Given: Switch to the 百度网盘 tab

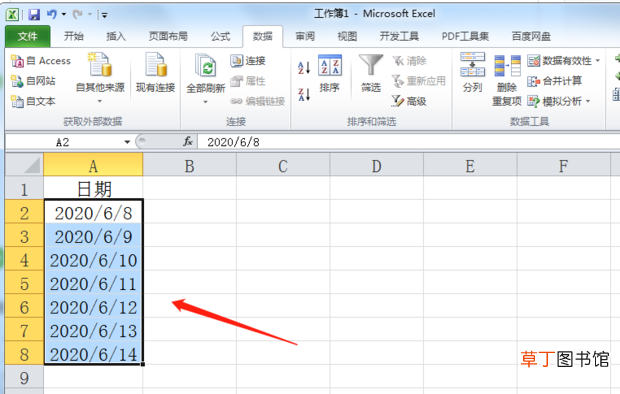Looking at the screenshot, I should point(531,36).
